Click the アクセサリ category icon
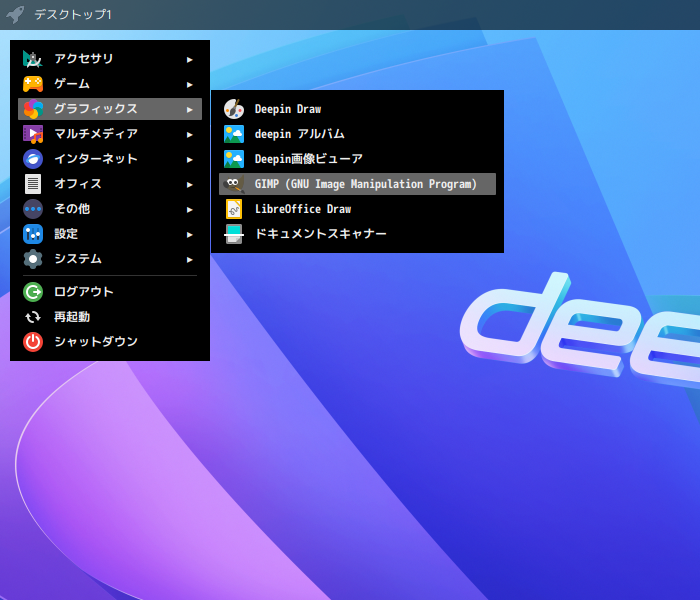The width and height of the screenshot is (700, 600). (x=33, y=59)
